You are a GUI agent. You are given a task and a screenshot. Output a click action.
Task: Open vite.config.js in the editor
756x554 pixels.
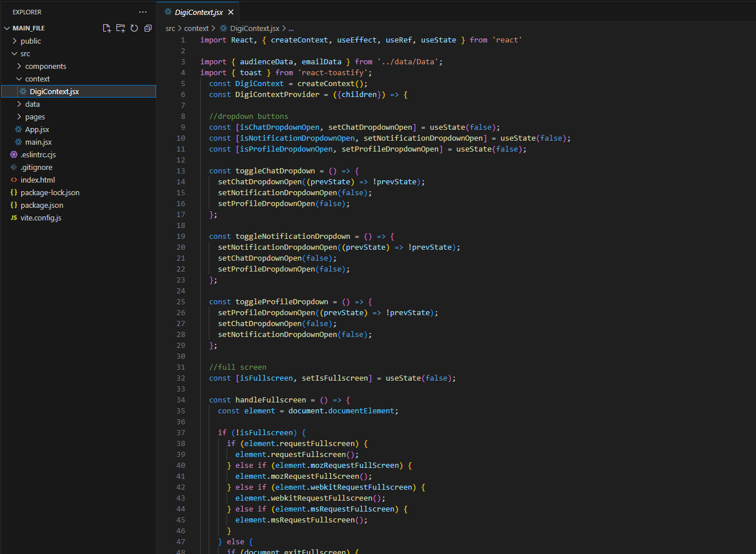click(x=41, y=218)
